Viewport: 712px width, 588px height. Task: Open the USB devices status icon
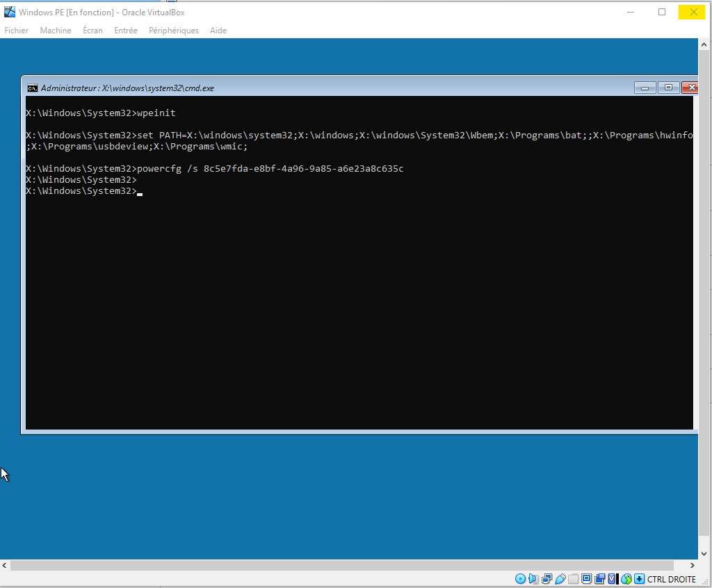[x=560, y=579]
